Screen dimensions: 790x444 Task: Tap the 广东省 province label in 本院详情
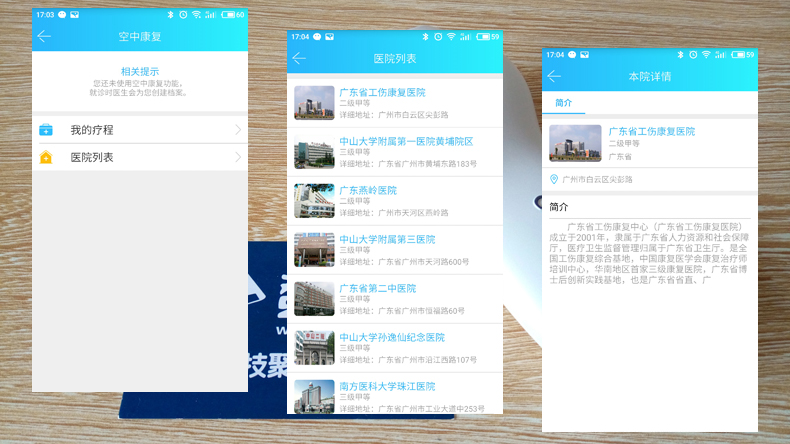[620, 157]
